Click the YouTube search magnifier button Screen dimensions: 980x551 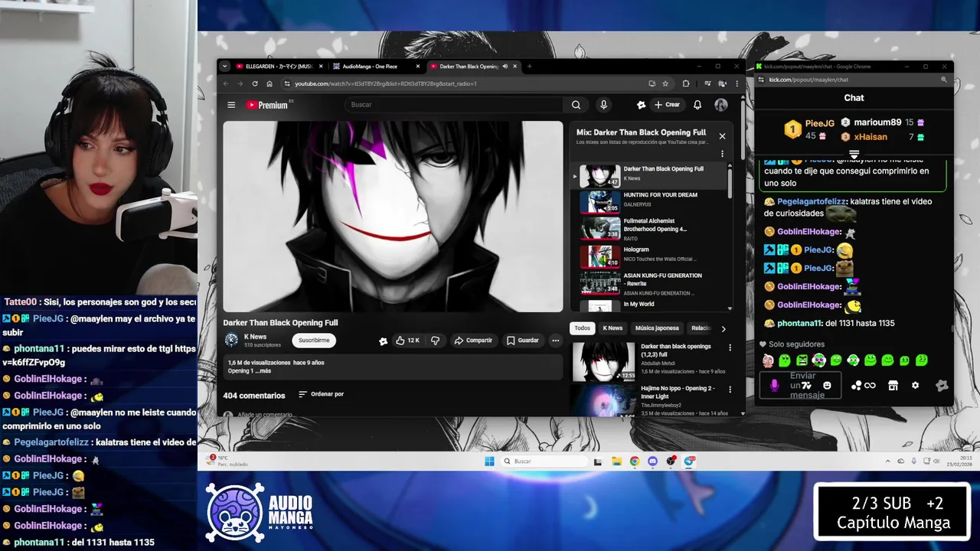point(576,105)
